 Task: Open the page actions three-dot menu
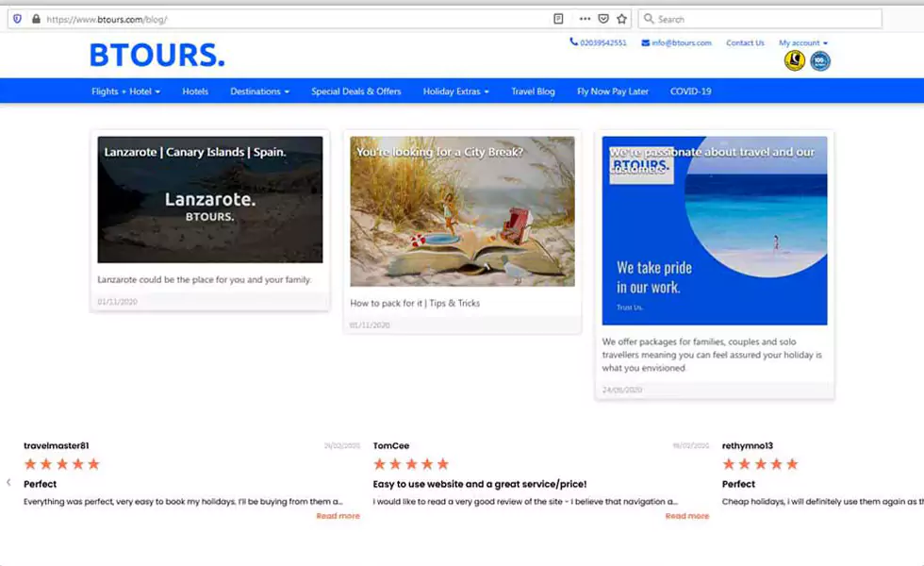pyautogui.click(x=585, y=19)
